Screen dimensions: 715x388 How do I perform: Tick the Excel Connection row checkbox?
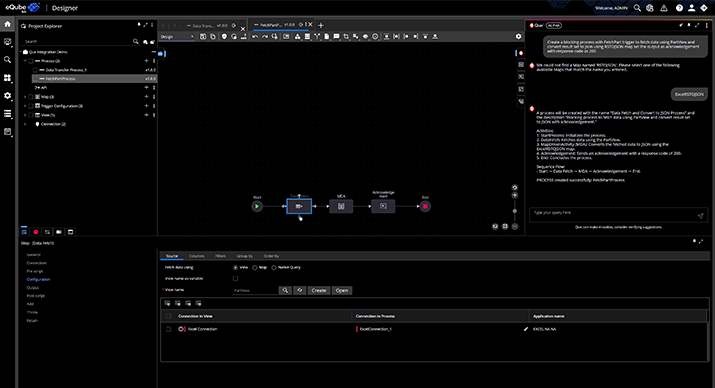[168, 329]
